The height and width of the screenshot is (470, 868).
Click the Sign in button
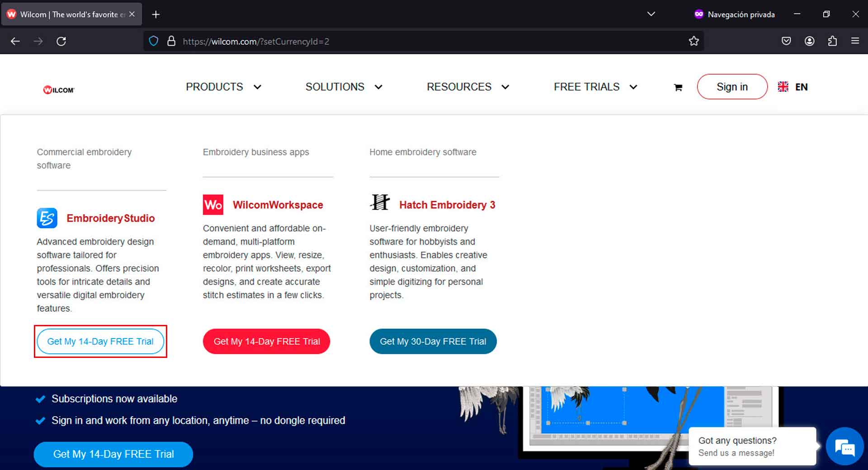(x=732, y=87)
